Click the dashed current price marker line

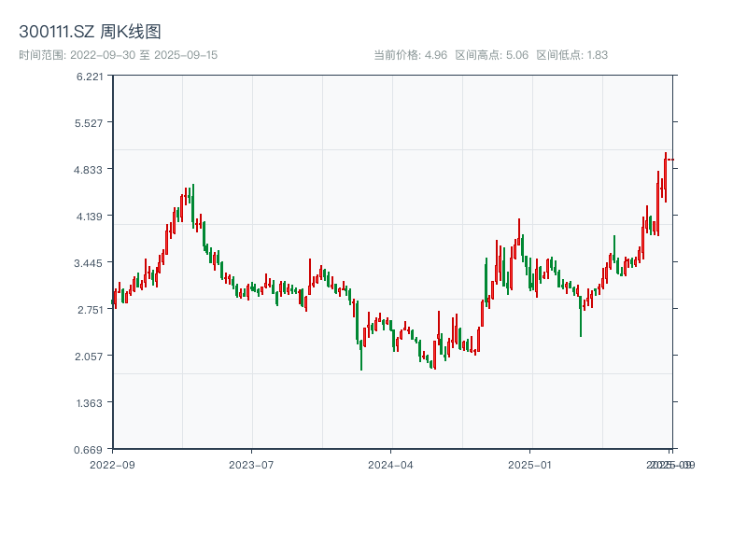(670, 160)
